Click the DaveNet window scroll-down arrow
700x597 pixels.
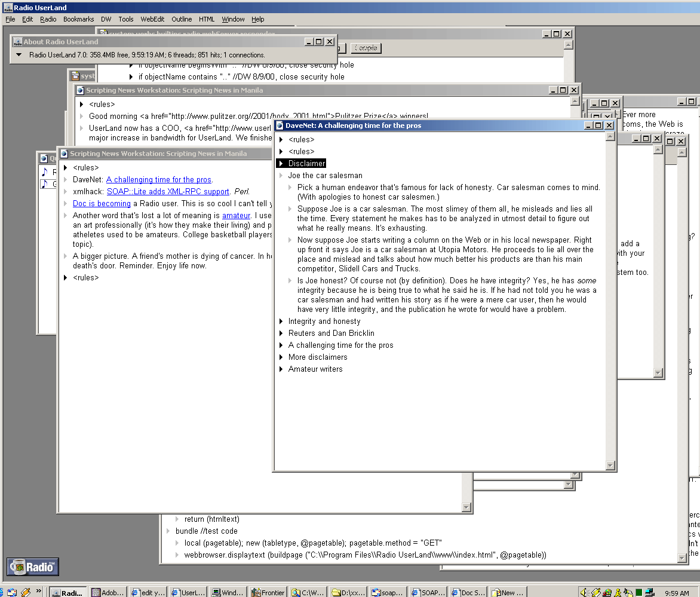tap(610, 466)
